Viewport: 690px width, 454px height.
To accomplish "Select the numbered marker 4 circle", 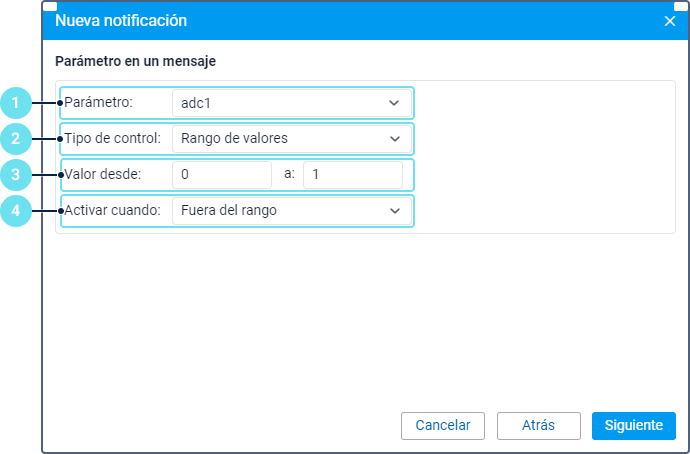I will click(16, 211).
